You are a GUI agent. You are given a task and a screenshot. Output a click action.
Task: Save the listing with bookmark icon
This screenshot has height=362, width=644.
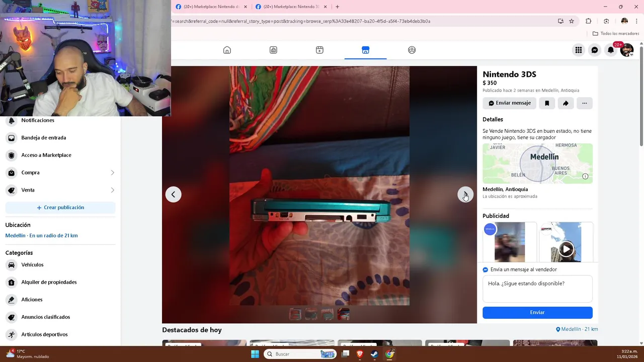[547, 103]
